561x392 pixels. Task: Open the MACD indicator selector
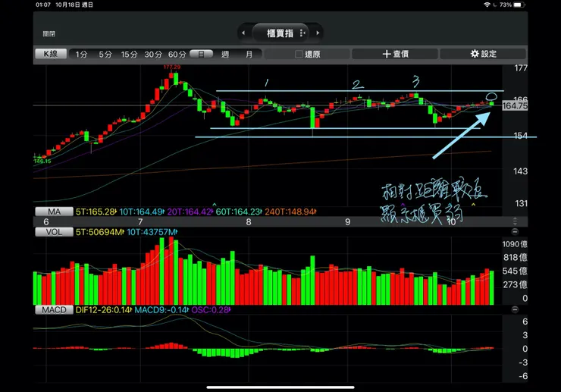[x=54, y=309]
